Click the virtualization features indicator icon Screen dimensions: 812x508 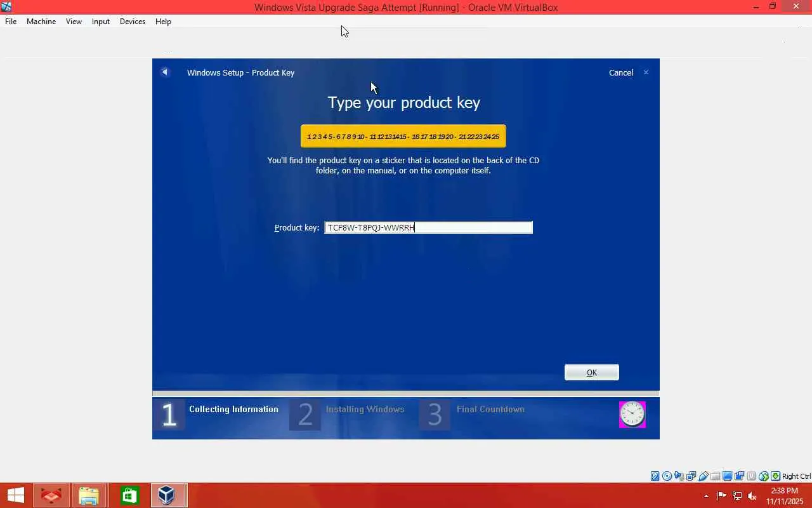click(752, 476)
